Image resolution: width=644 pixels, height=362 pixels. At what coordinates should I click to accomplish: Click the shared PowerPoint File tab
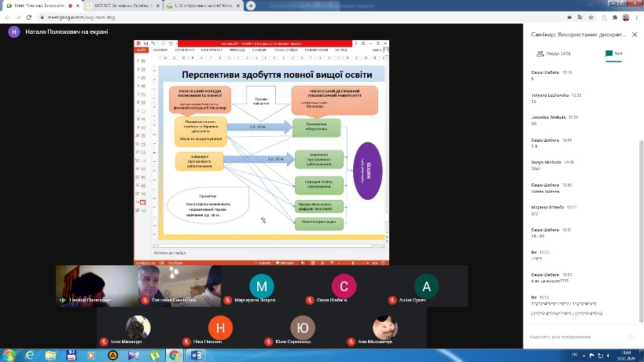(141, 50)
